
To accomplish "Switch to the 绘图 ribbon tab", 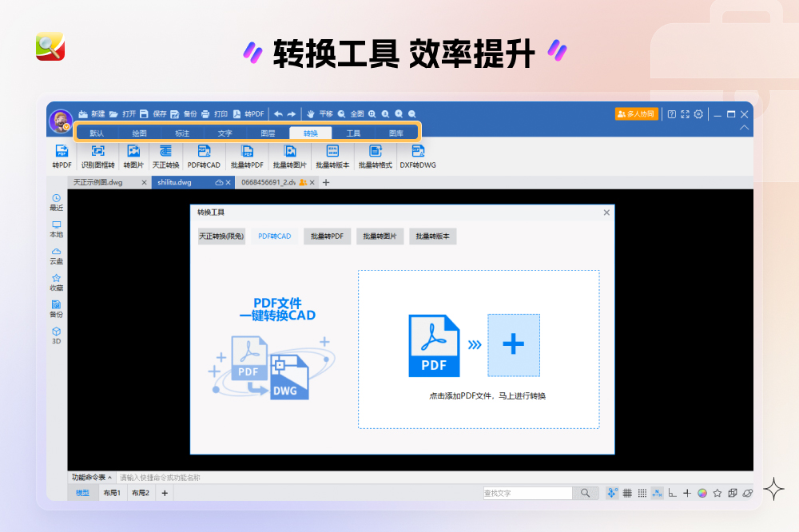I will (x=140, y=133).
